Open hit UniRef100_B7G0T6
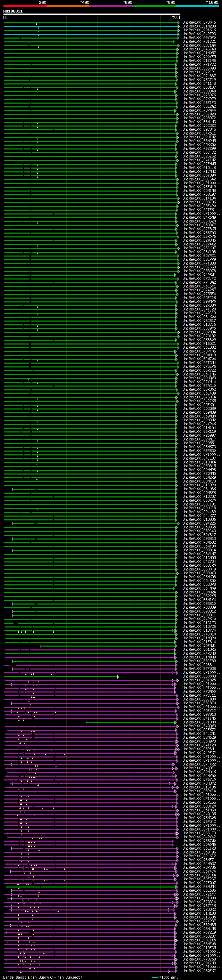Viewport: 222px width, 980px height. tap(199, 23)
